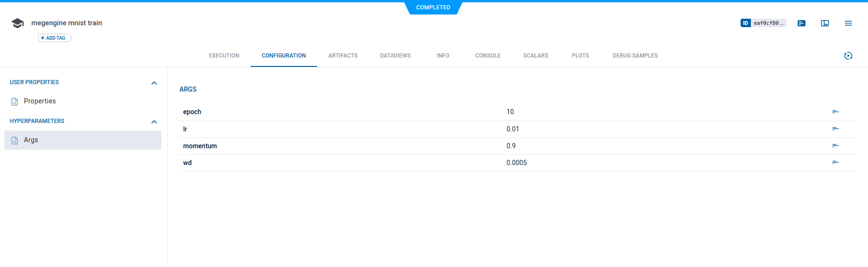Click the description icon in lr row

click(835, 129)
